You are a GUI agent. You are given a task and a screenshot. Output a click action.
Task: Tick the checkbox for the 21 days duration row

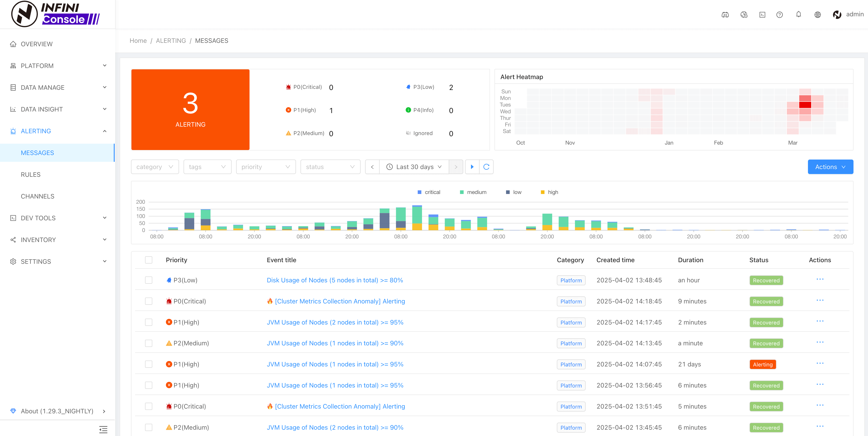(149, 364)
